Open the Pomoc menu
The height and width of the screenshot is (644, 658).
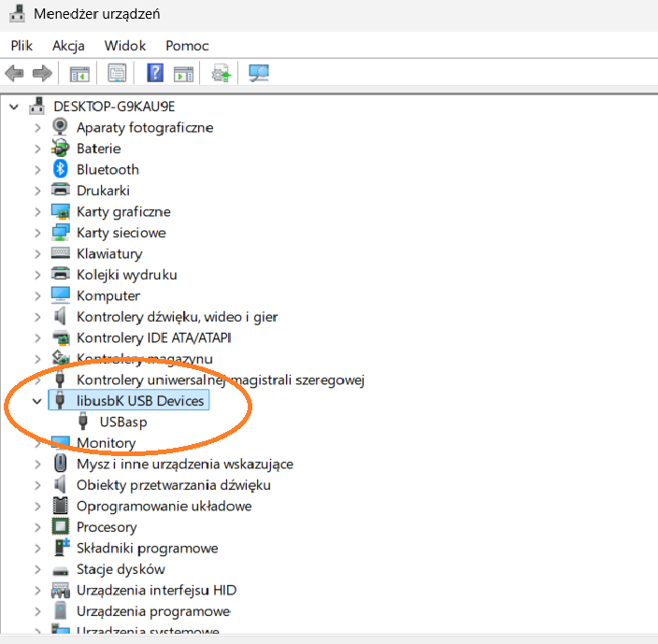coord(187,45)
